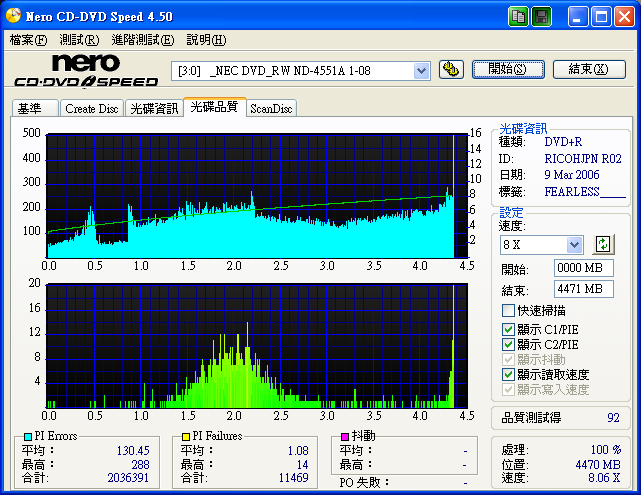
Task: Click PI Failures total 11469
Action: point(294,478)
